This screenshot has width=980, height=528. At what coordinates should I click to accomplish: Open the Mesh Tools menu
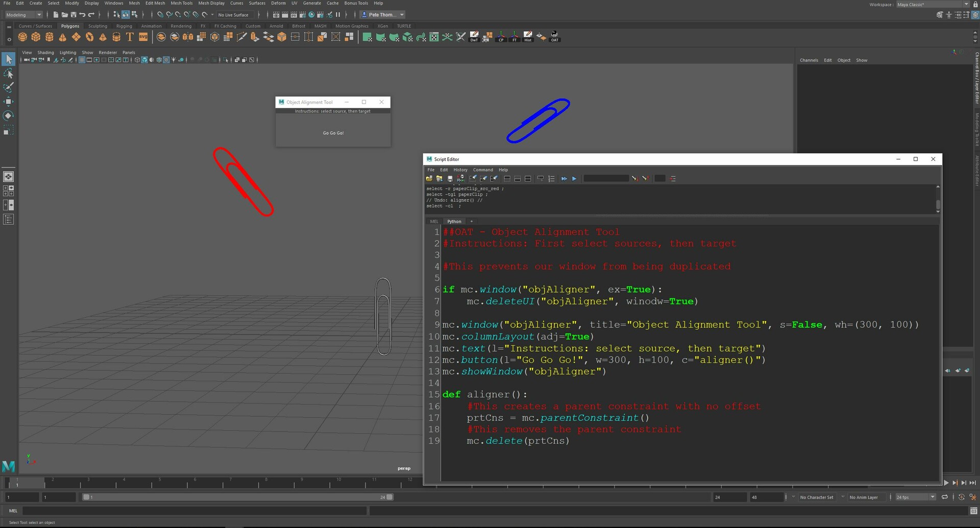(182, 3)
